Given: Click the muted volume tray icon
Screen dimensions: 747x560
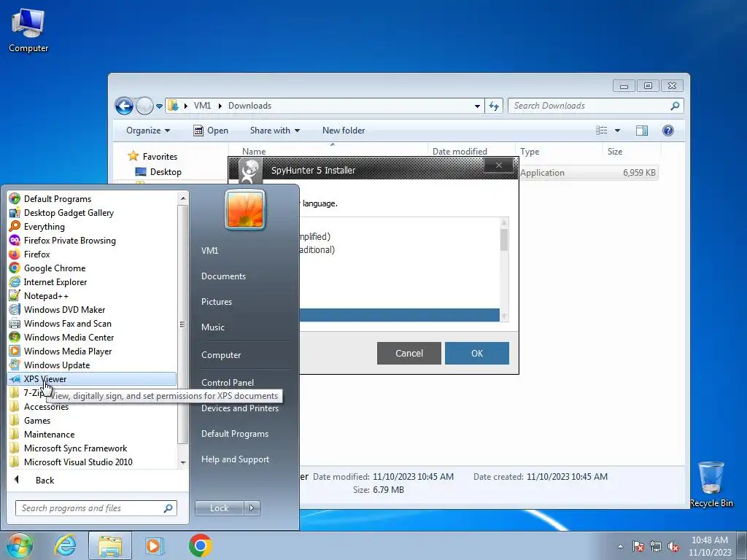Looking at the screenshot, I should tap(673, 546).
